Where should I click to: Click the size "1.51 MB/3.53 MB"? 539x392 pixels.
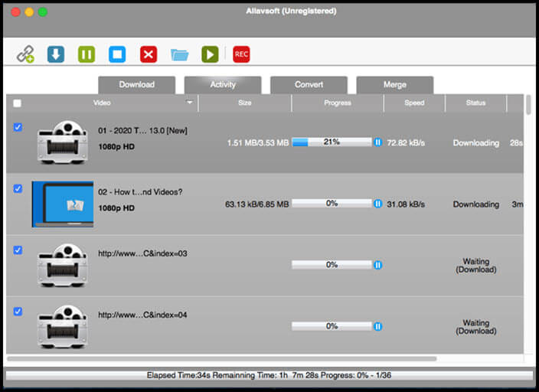click(258, 142)
